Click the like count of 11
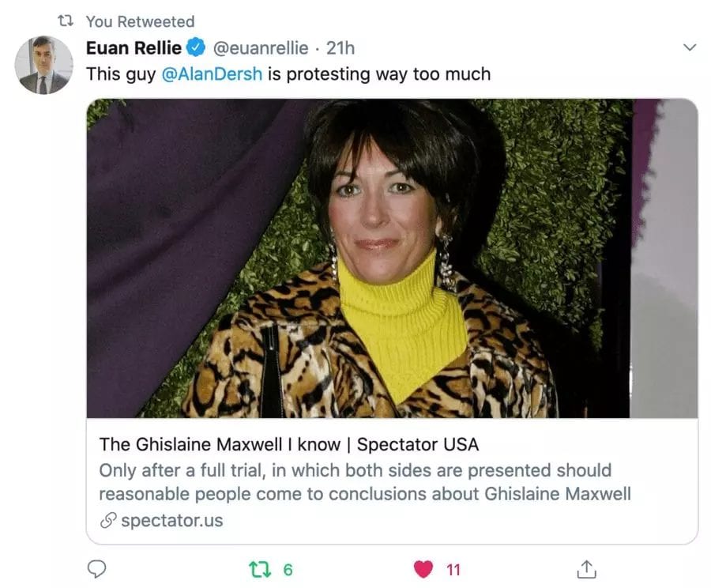Viewport: 711px width, 588px height. coord(453,569)
